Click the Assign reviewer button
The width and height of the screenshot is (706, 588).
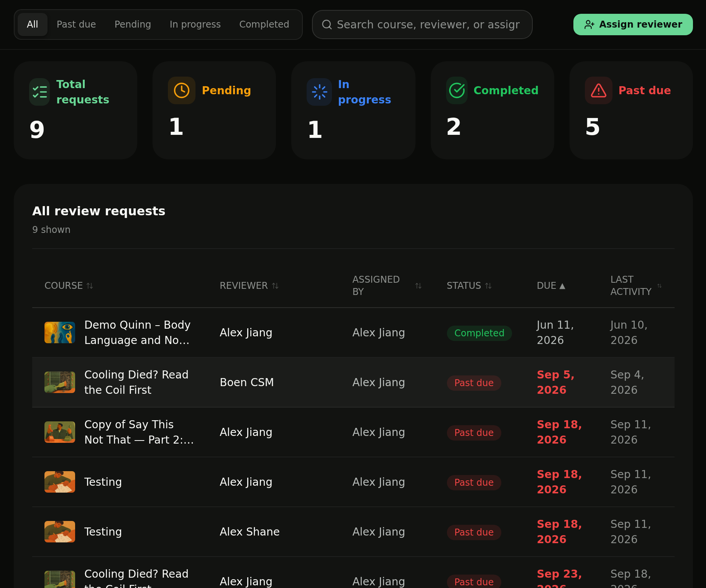[x=633, y=25]
